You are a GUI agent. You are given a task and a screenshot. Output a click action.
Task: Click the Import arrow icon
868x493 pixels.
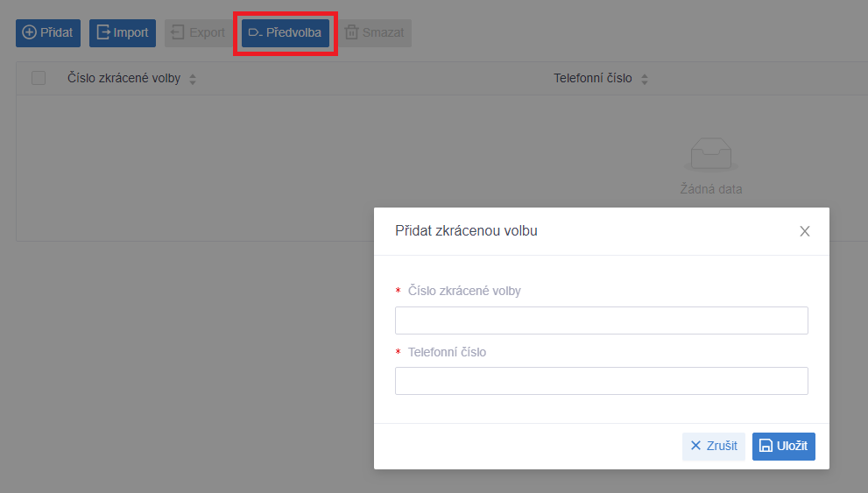tap(103, 32)
